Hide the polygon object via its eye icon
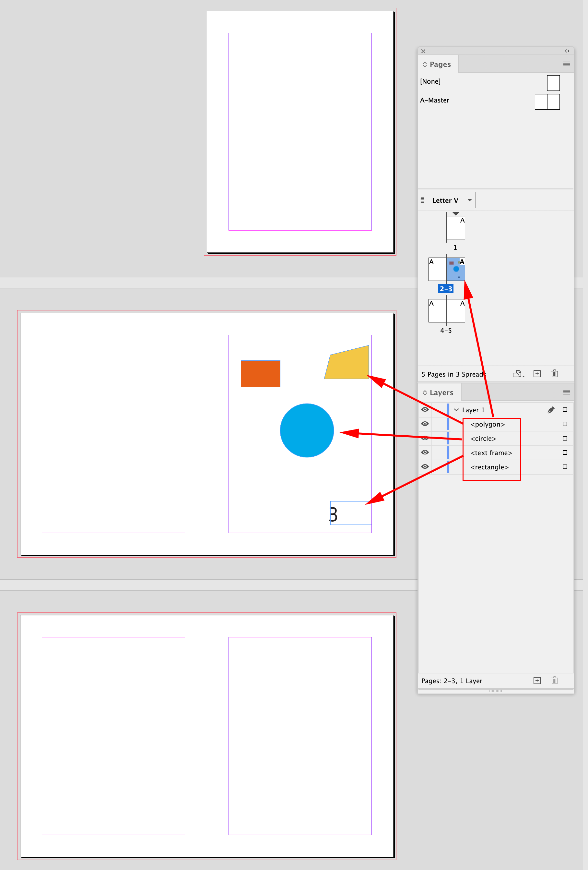 click(425, 424)
